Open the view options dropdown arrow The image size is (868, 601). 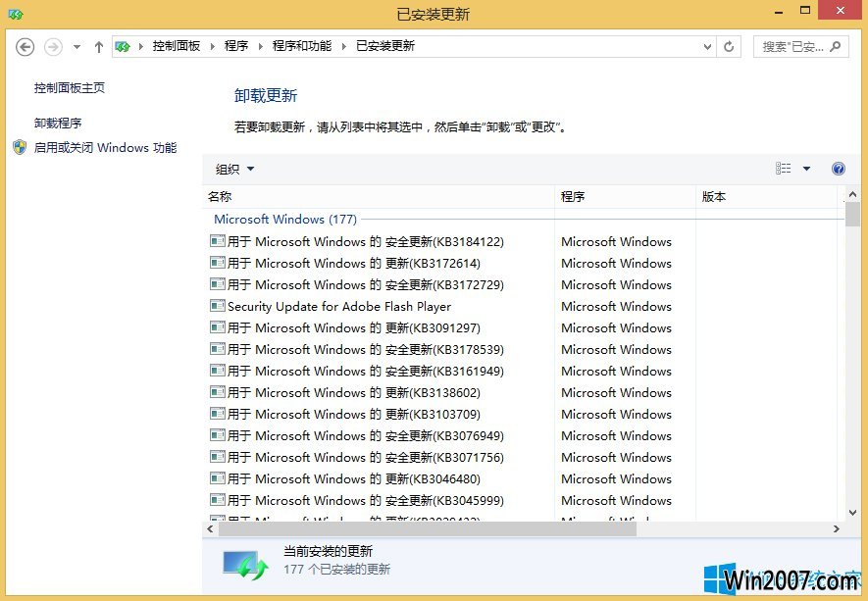point(806,169)
